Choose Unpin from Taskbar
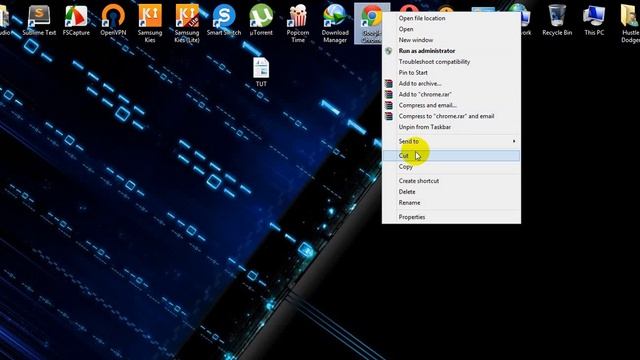The width and height of the screenshot is (640, 360). 451,127
